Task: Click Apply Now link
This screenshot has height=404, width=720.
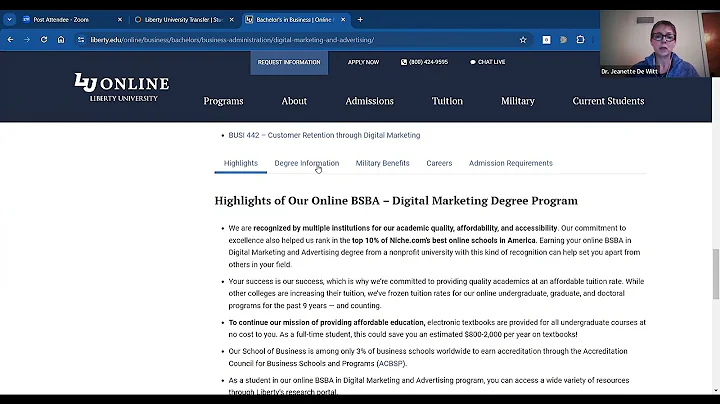Action: click(x=363, y=62)
